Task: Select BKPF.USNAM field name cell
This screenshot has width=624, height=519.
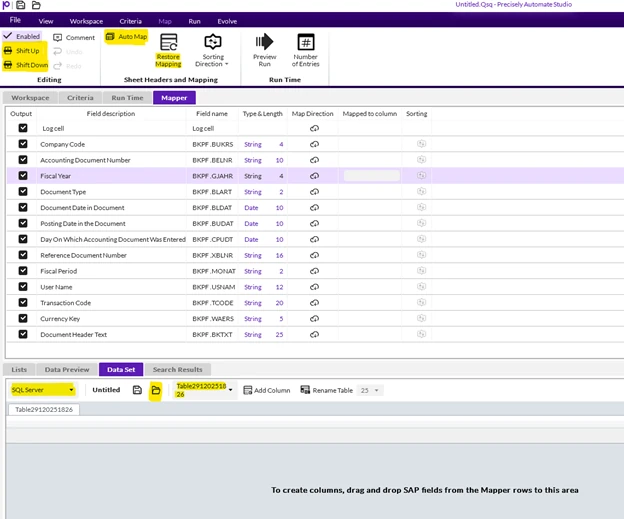Action: coord(213,287)
